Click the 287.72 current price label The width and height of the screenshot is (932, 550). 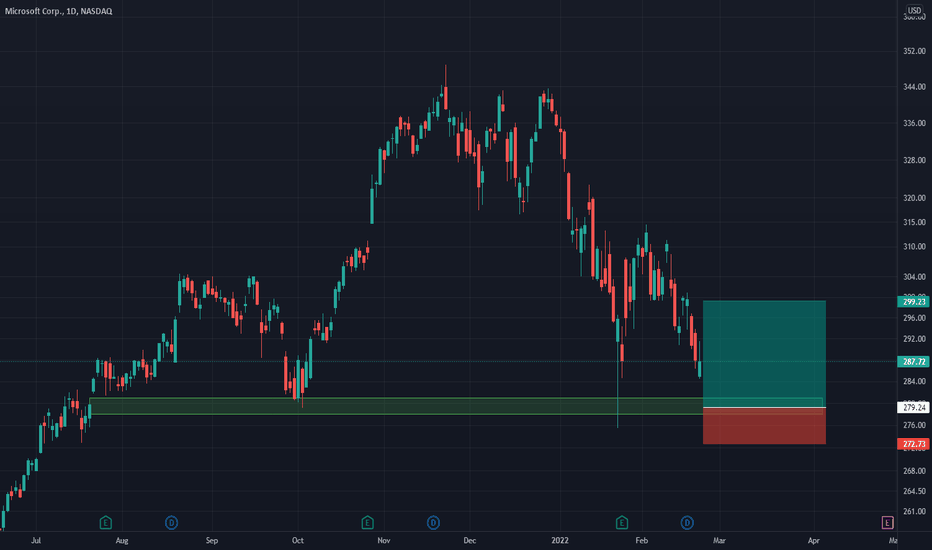click(914, 362)
